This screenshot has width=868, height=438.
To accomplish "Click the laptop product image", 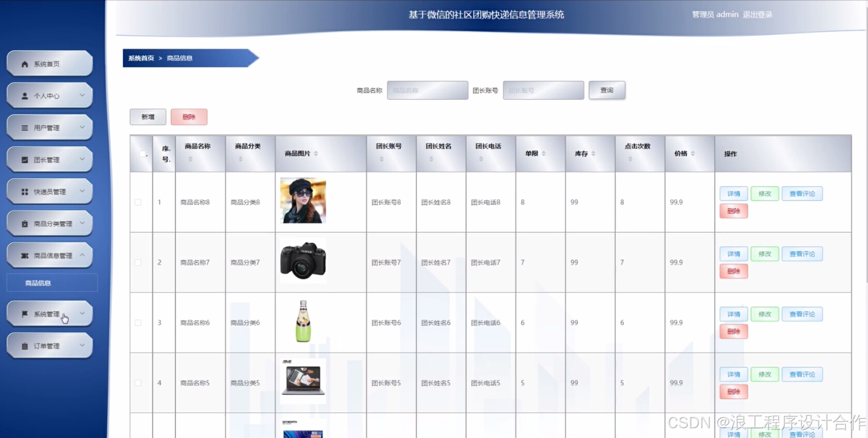I will pyautogui.click(x=303, y=381).
